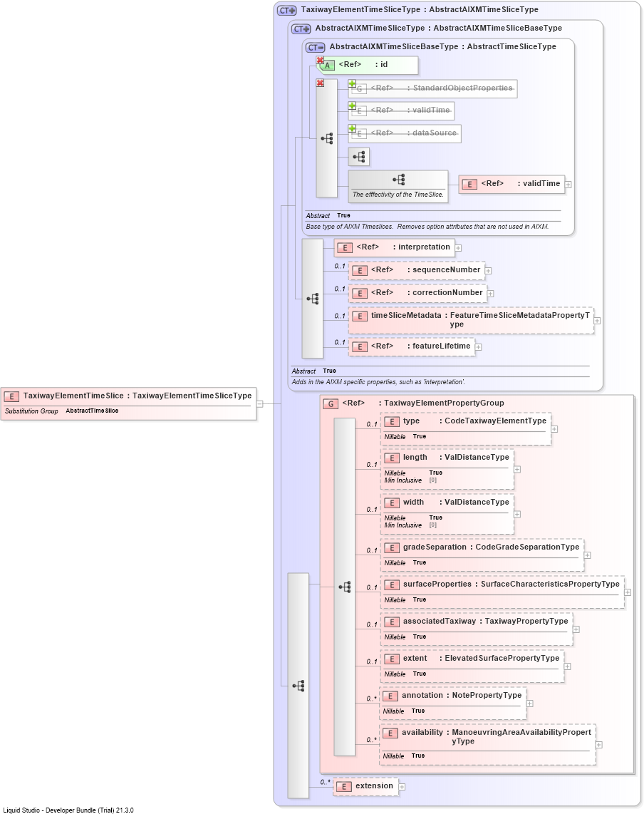Expand the gradeSeparation element

click(x=588, y=555)
